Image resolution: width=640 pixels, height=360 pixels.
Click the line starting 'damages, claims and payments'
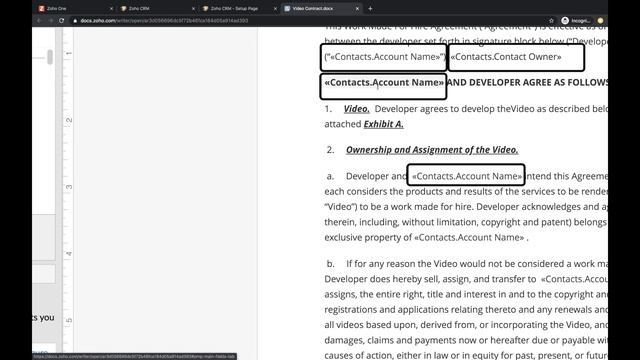pyautogui.click(x=466, y=340)
